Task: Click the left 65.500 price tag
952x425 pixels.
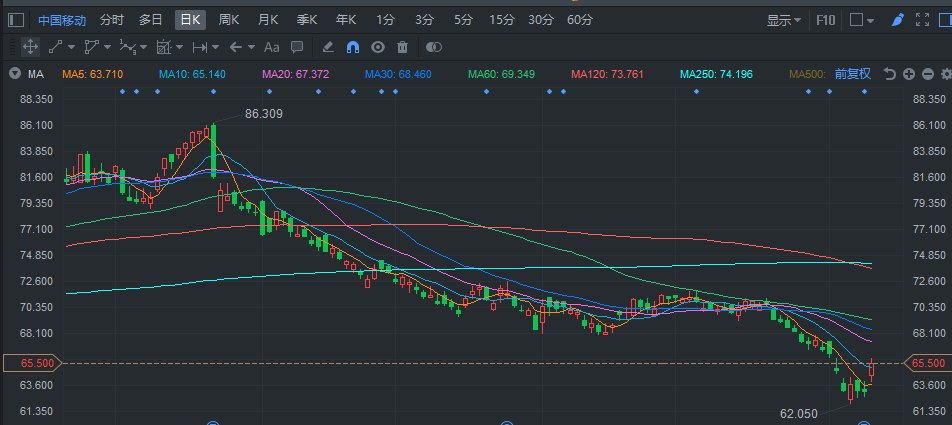Action: [33, 363]
